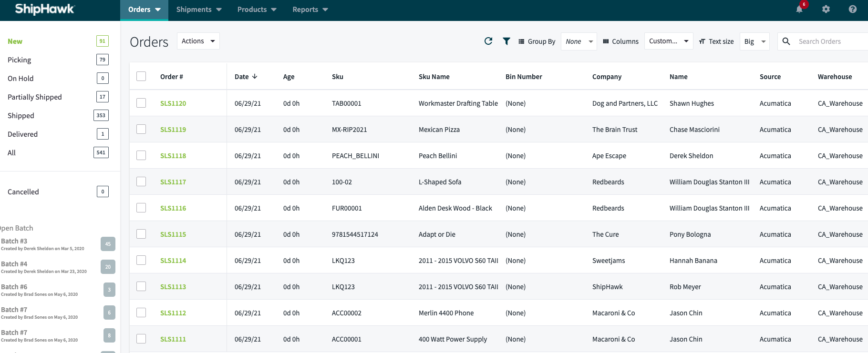868x353 pixels.
Task: Check the box for order SLS1114
Action: 141,260
